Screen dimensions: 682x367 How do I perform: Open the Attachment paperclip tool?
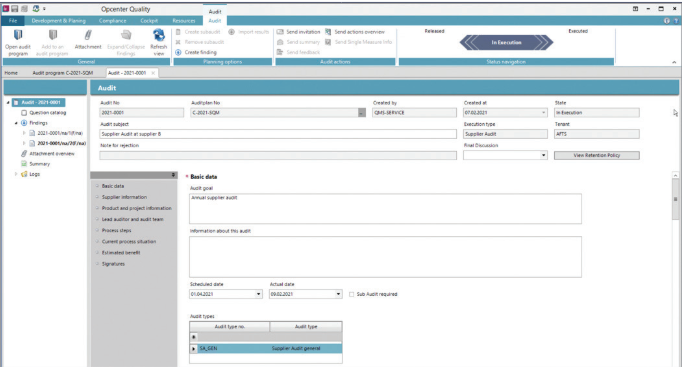click(x=88, y=40)
